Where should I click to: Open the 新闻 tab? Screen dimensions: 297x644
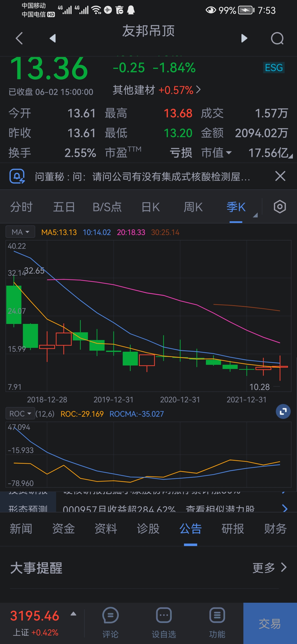(x=21, y=529)
